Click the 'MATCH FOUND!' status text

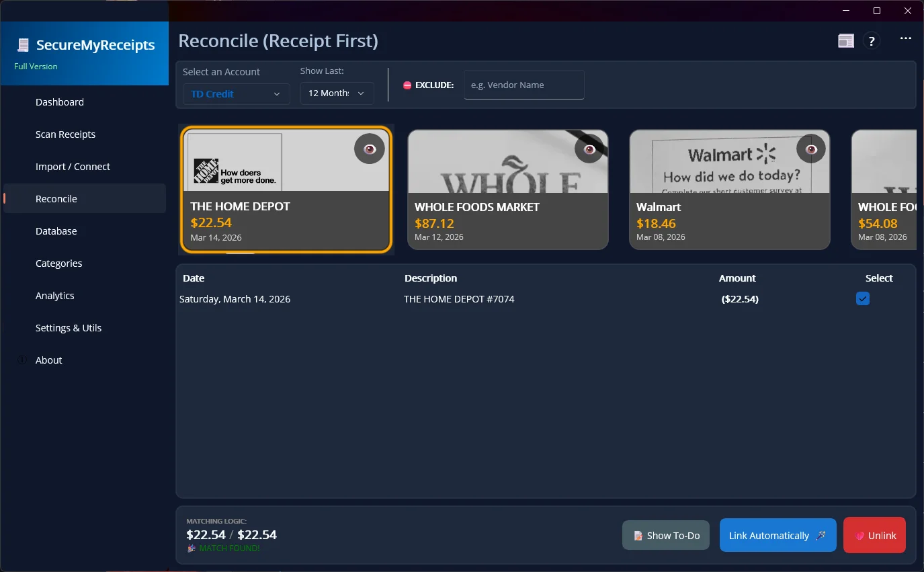[x=229, y=548]
